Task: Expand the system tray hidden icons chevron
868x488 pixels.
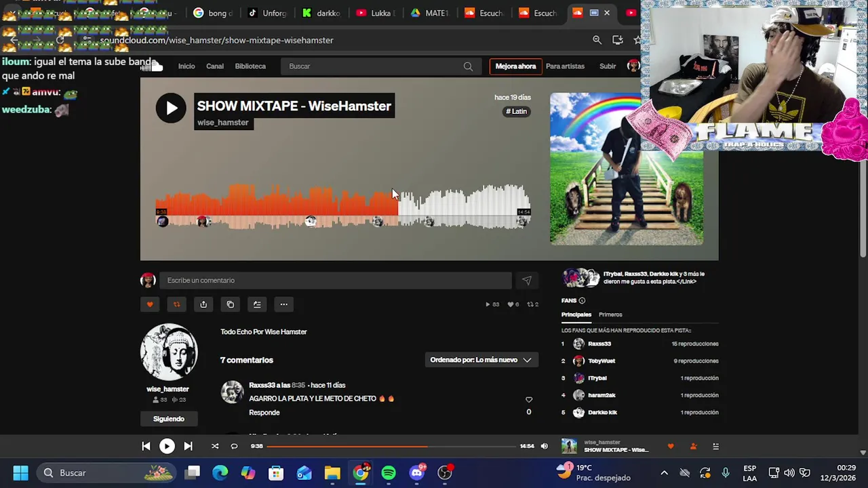Action: (x=664, y=473)
